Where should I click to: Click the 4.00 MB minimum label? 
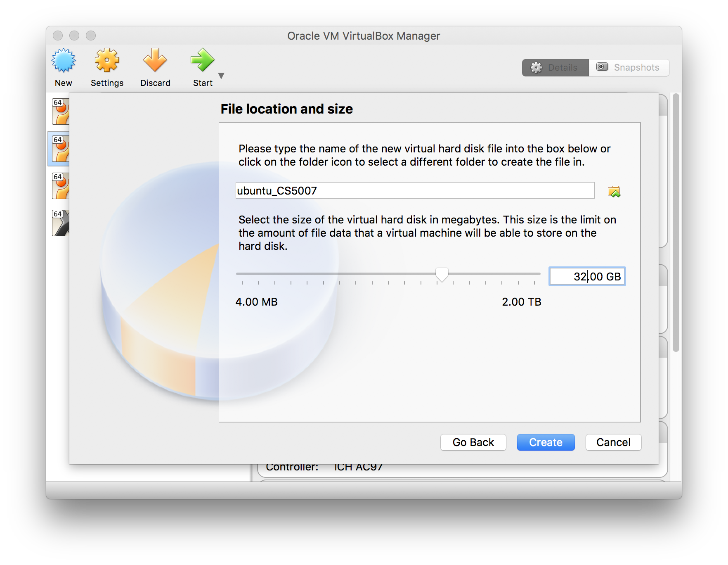click(256, 302)
